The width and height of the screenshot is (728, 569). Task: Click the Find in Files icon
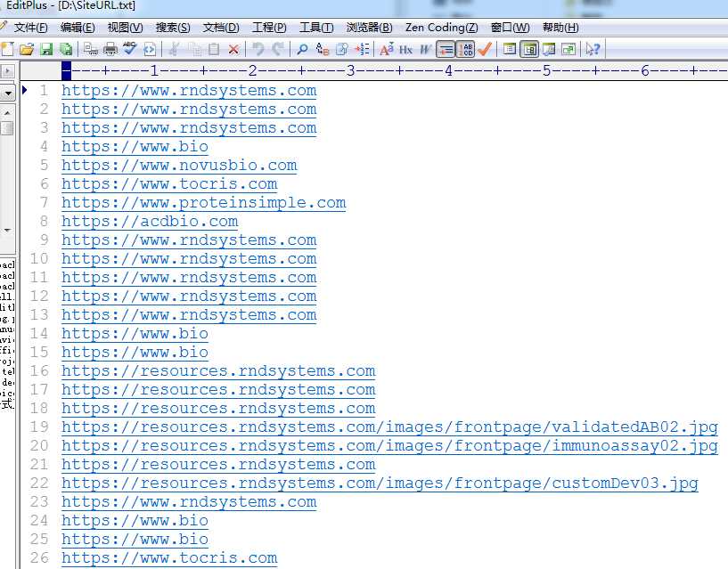pyautogui.click(x=341, y=49)
